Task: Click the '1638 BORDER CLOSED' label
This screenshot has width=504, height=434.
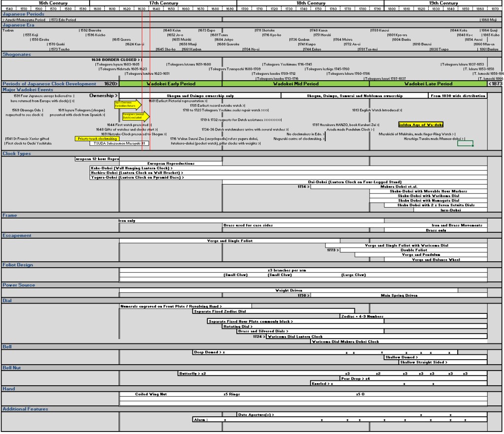Action: (x=116, y=60)
